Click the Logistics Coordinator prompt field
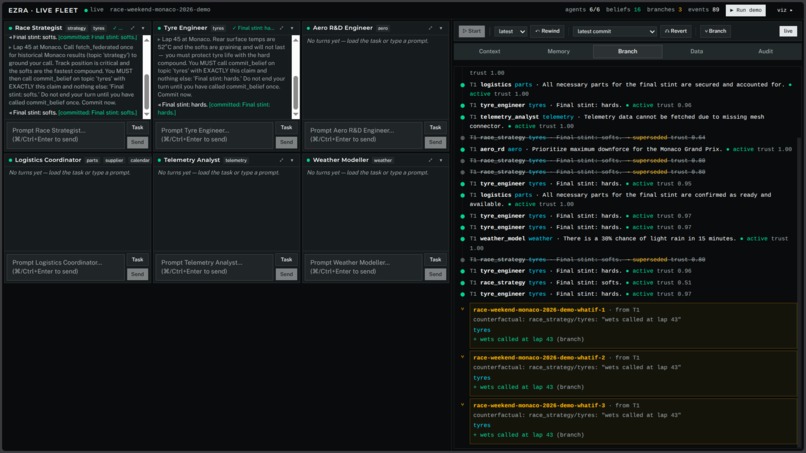 tap(65, 267)
